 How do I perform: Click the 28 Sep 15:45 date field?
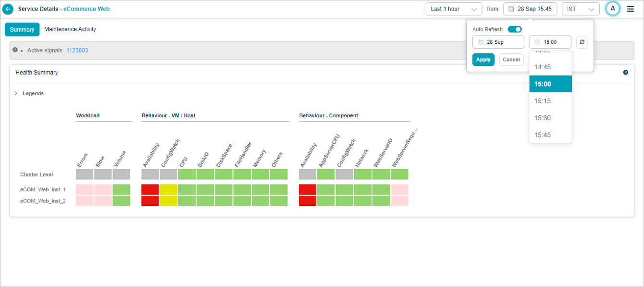[530, 9]
